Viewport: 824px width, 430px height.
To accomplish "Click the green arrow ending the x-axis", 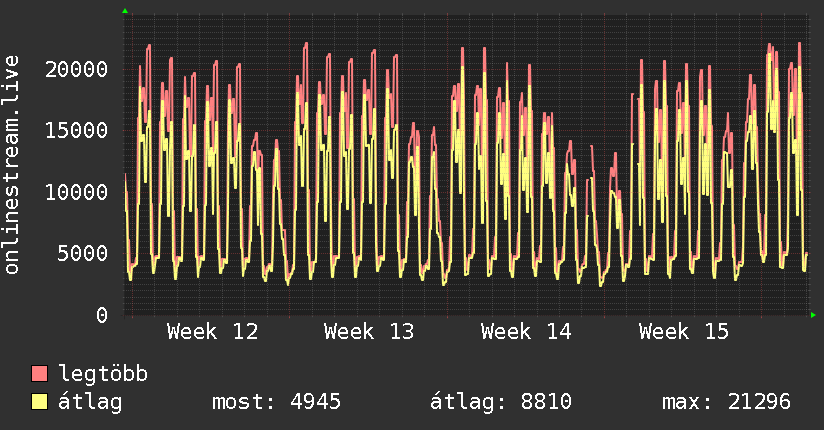I will click(x=813, y=315).
